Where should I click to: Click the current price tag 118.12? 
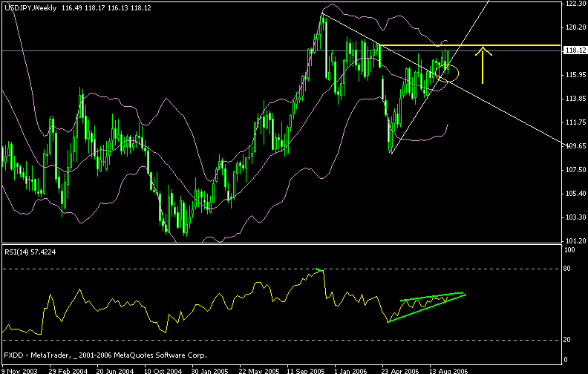[x=575, y=50]
